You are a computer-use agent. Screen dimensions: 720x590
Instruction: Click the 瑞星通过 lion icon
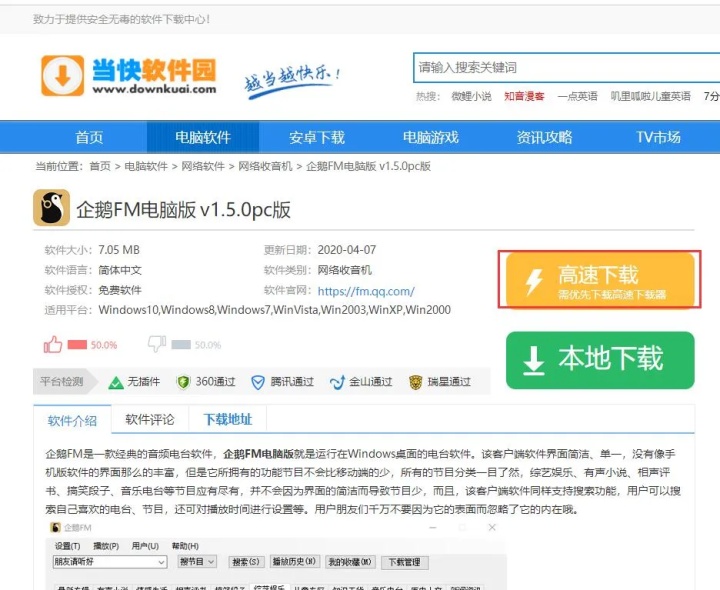pyautogui.click(x=416, y=382)
